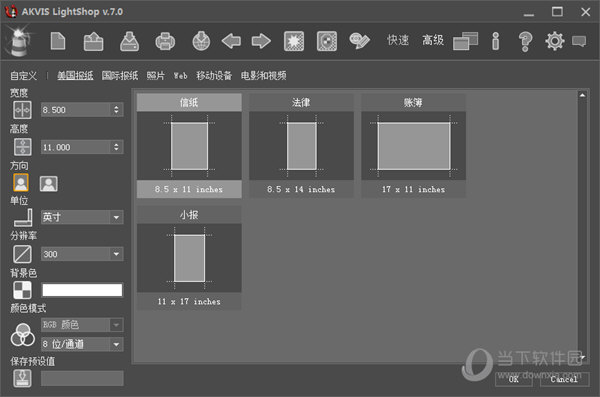Choose the 信纸 8.5 x 11 inches preset
The width and height of the screenshot is (600, 397).
point(189,145)
